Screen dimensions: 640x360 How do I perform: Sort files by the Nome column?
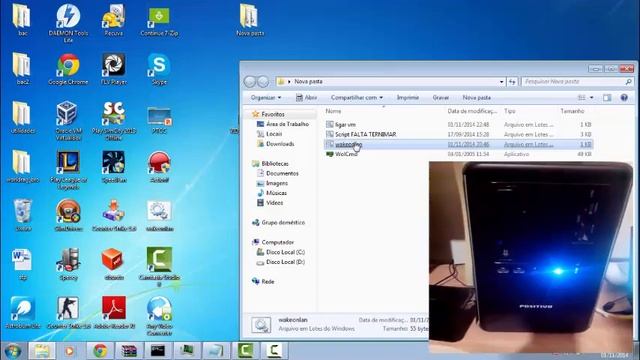coord(333,111)
